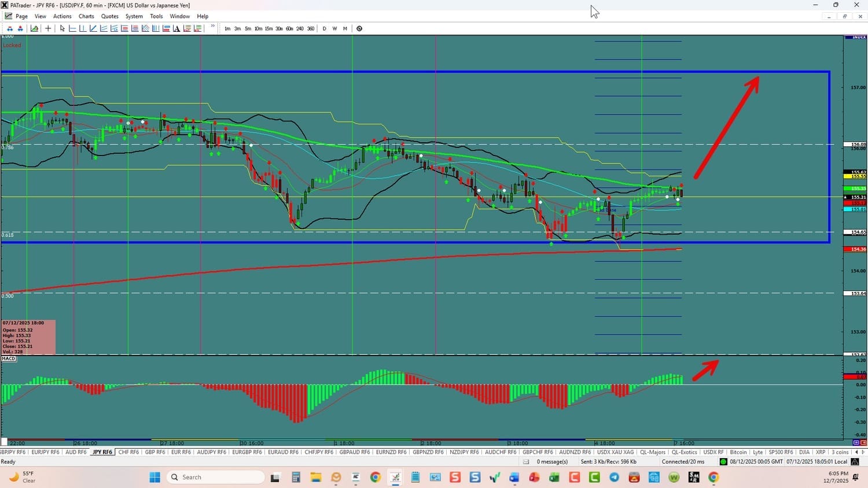The height and width of the screenshot is (488, 868).
Task: Expand the toolbar overflow chevron
Action: tap(212, 27)
